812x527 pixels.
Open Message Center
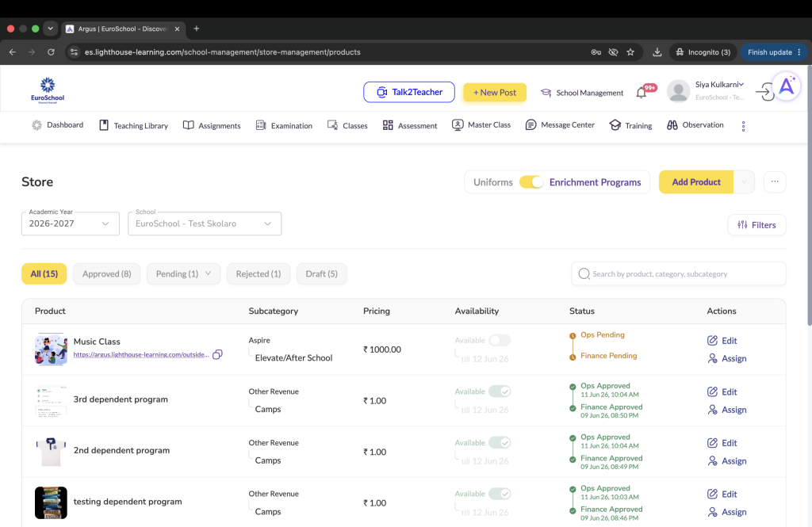(x=560, y=125)
